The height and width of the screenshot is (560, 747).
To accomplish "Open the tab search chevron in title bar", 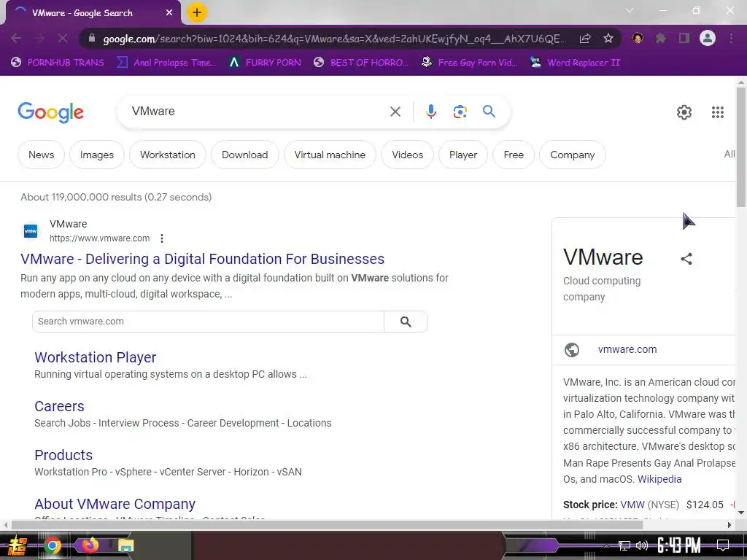I will click(630, 10).
